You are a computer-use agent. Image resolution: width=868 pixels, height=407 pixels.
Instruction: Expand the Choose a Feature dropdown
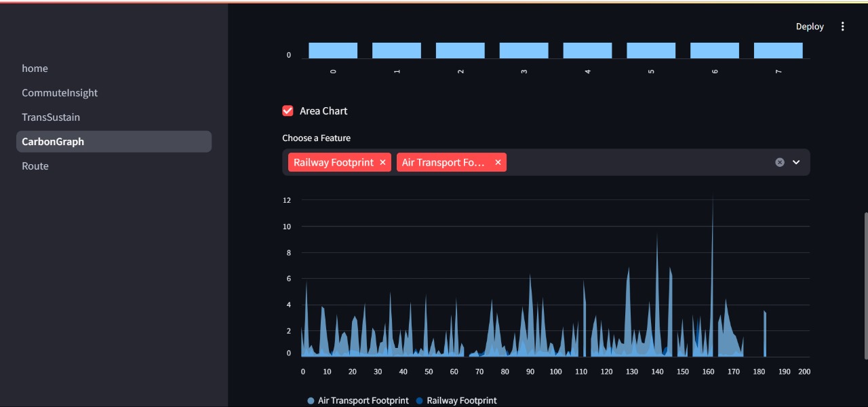coord(797,162)
